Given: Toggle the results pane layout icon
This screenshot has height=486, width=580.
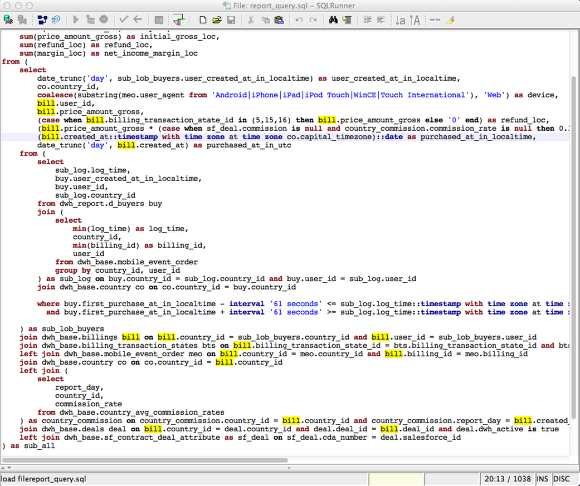Looking at the screenshot, I should (x=179, y=20).
